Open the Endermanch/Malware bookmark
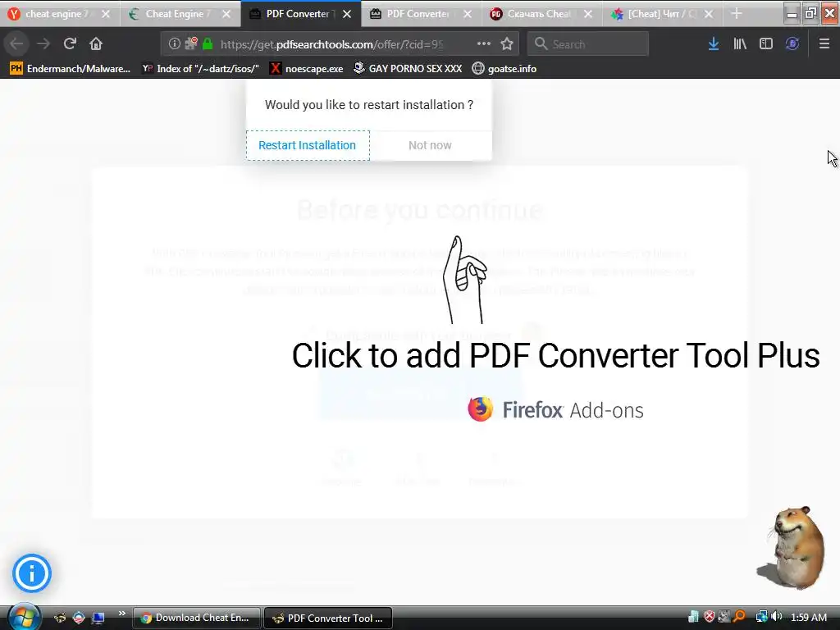Viewport: 840px width, 630px height. click(71, 69)
